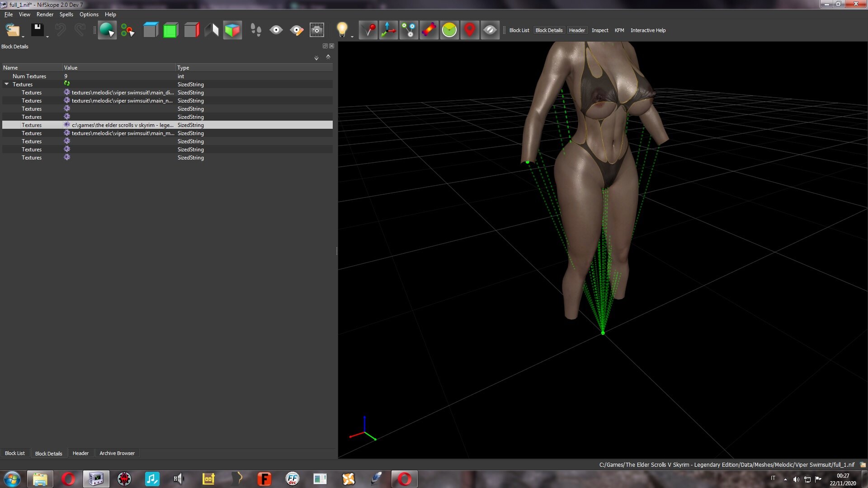
Task: Open the lightbulb dropdown arrow
Action: point(352,37)
